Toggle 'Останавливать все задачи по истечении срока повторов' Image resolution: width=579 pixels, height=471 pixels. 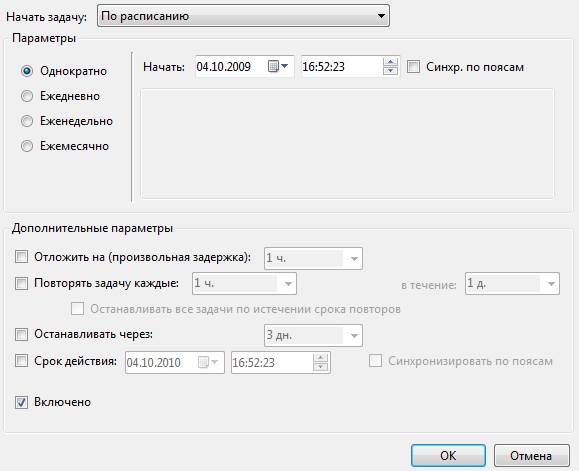78,309
